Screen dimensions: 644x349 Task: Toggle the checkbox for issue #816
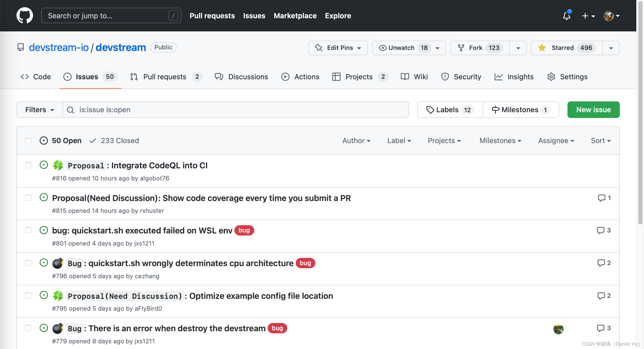pyautogui.click(x=28, y=165)
